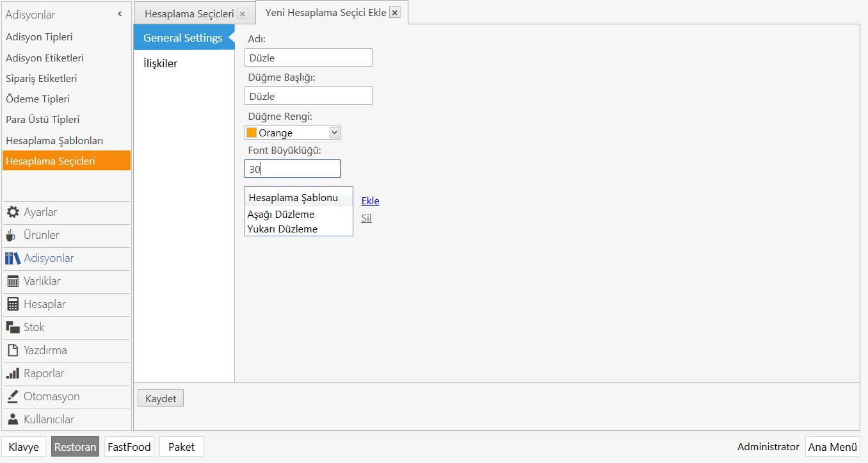Click the Hesaplama Şablonu column header
This screenshot has width=868, height=463.
(293, 197)
